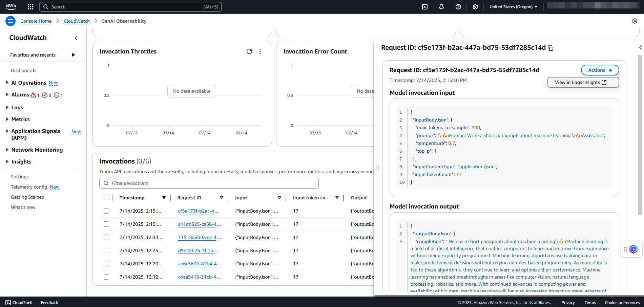The width and height of the screenshot is (644, 307).
Task: Open the notifications bell
Action: pos(441,7)
